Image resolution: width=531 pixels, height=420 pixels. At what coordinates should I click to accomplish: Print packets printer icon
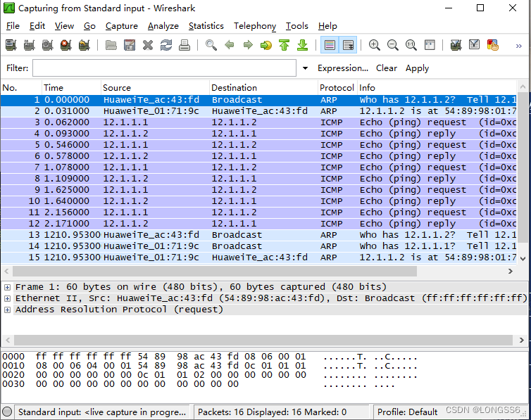pos(185,45)
